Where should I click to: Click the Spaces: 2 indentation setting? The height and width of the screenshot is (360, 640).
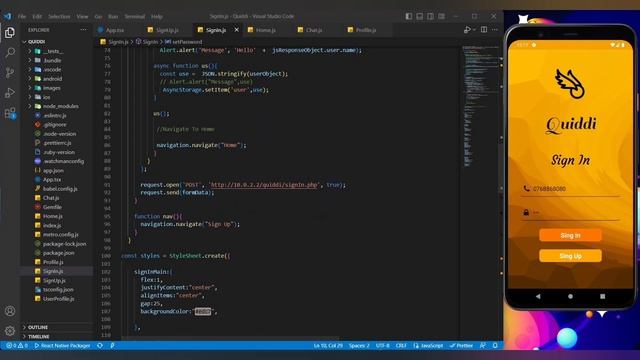(359, 346)
